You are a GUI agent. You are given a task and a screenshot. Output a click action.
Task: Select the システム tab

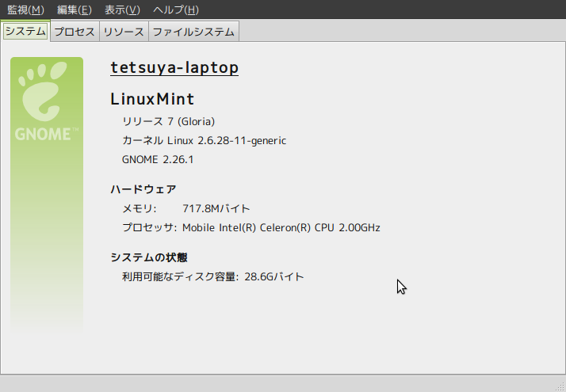click(x=25, y=32)
